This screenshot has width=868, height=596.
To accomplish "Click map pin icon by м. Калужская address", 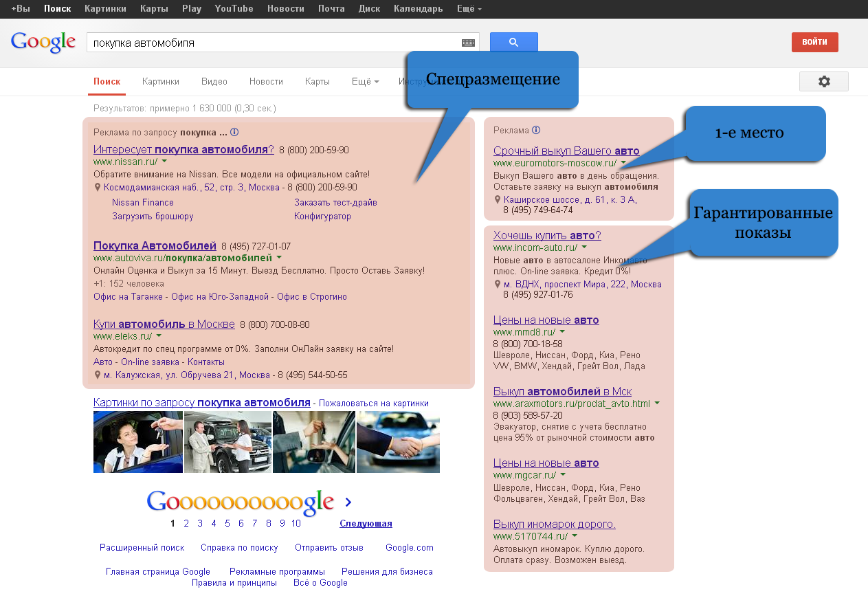I will pos(98,375).
